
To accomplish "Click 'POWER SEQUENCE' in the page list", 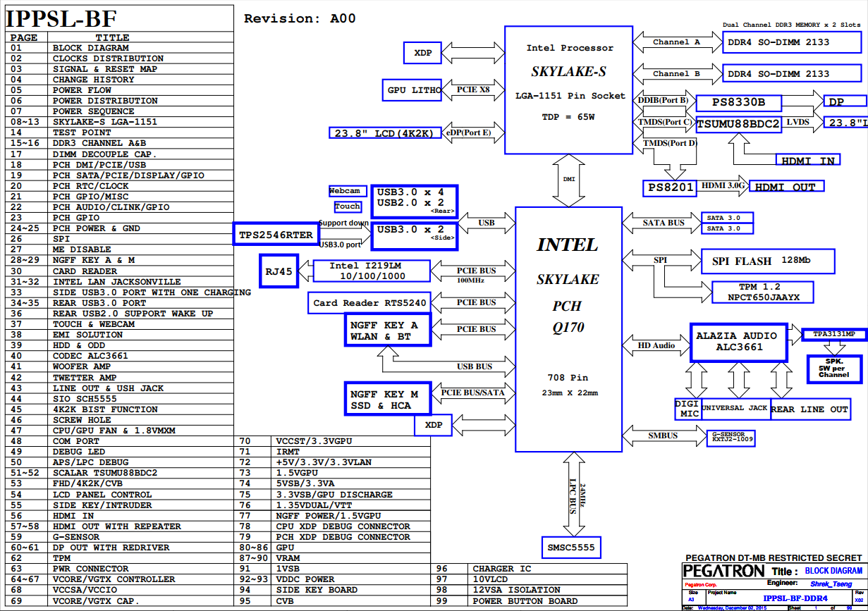I will click(120, 111).
